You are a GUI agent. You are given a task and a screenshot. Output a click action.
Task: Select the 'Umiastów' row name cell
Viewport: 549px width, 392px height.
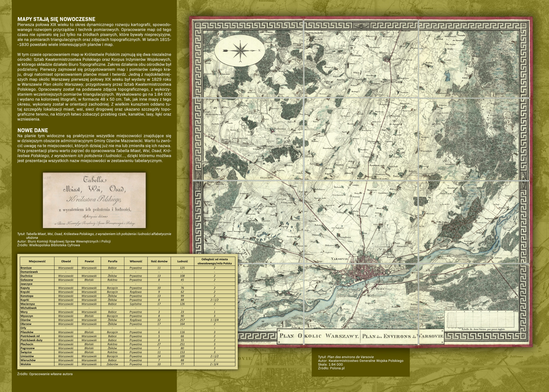pos(37,356)
